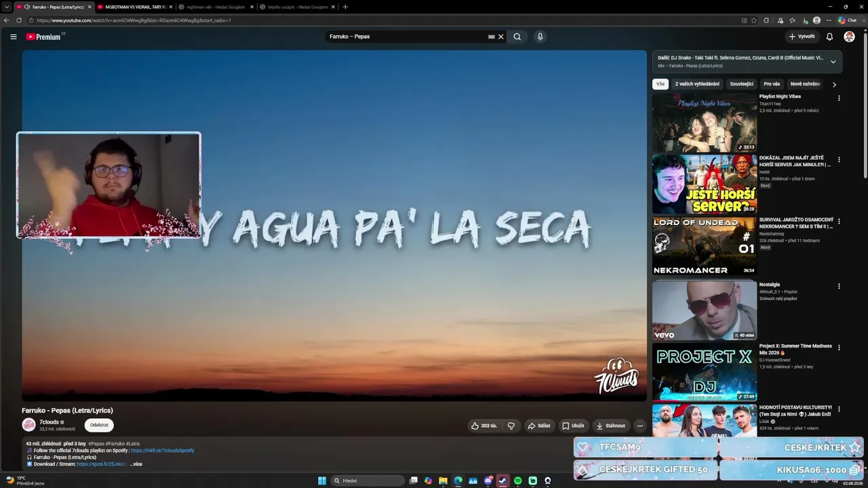Open the lnkfi.re 7cloudsSpotify link
868x488 pixels.
163,451
